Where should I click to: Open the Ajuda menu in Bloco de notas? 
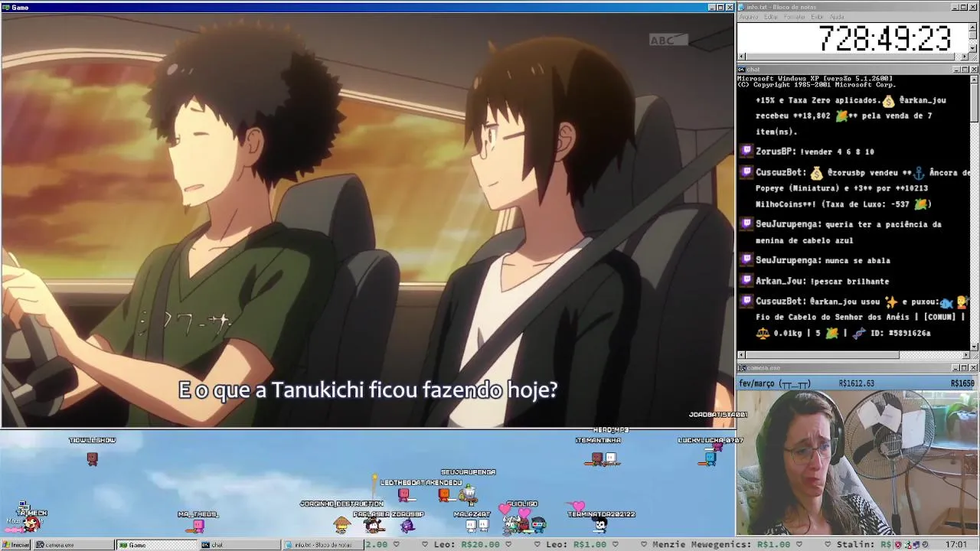click(x=837, y=17)
